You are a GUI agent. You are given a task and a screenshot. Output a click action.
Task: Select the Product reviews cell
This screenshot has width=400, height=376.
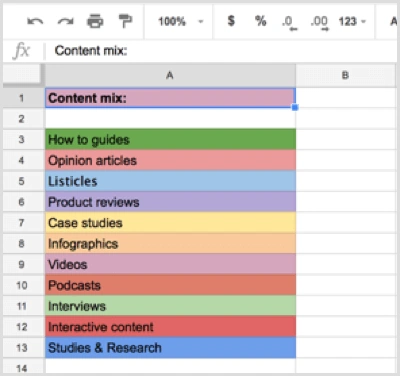point(170,202)
